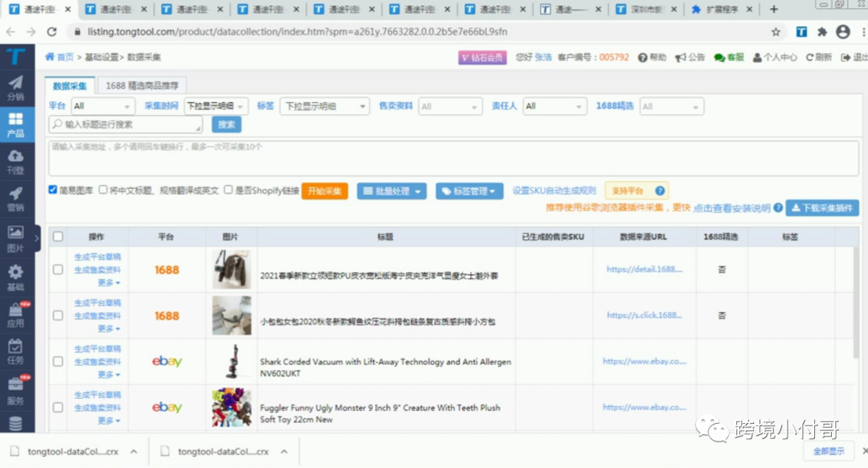
Task: Select the 数据采集 tab
Action: (70, 85)
